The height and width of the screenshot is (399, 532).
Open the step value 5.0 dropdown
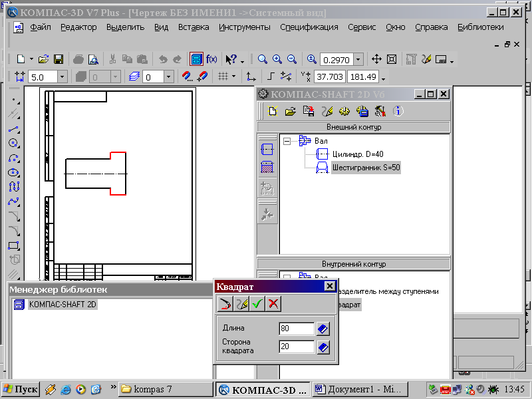click(x=62, y=77)
